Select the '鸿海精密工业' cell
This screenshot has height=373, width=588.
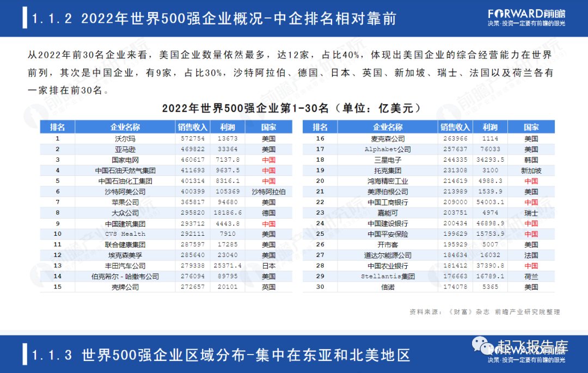click(388, 181)
